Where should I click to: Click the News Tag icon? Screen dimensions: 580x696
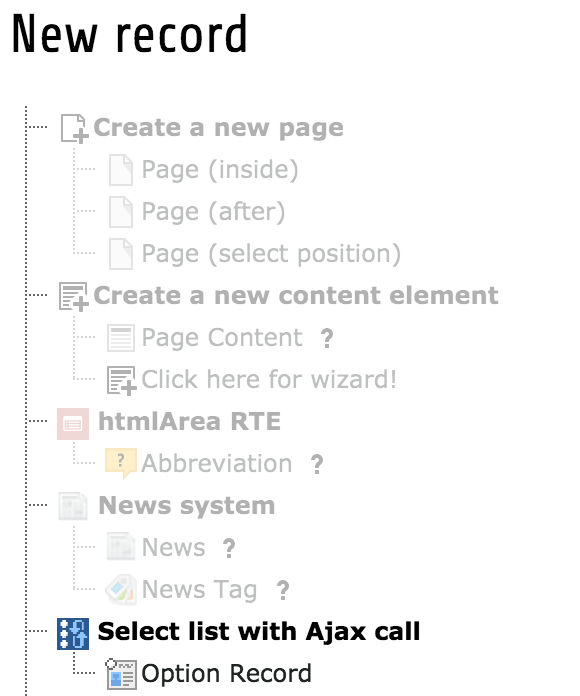tap(121, 589)
